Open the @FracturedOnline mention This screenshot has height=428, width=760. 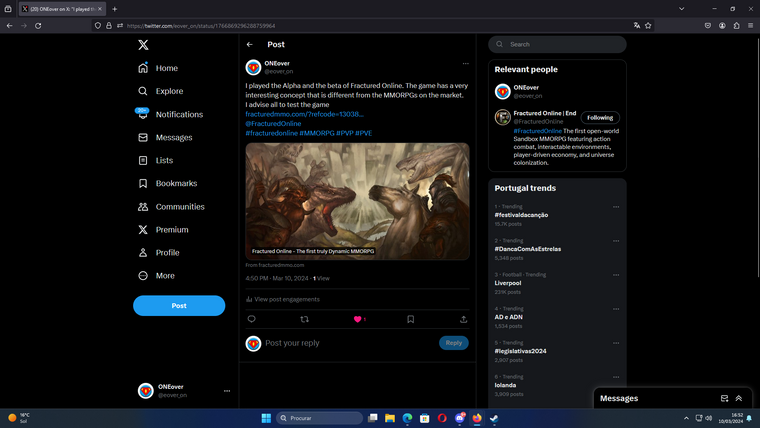click(x=273, y=124)
